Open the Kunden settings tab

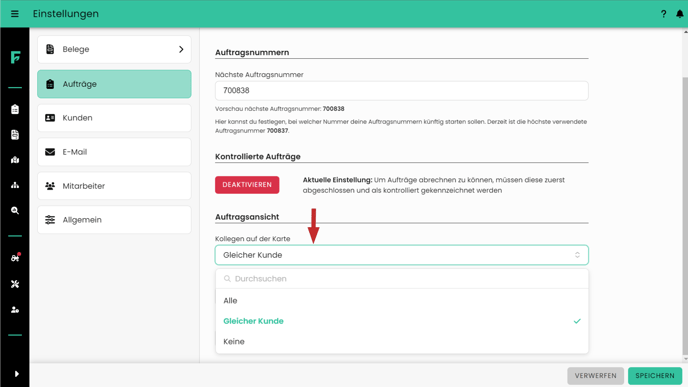click(x=114, y=118)
